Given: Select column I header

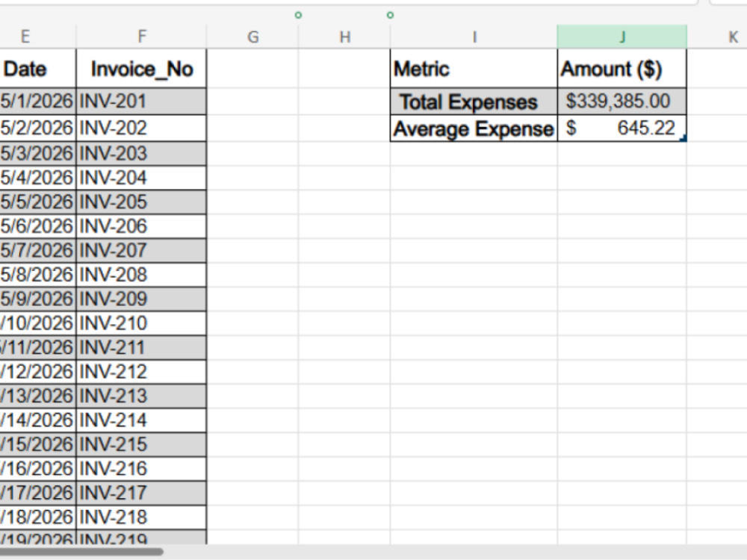Looking at the screenshot, I should point(474,37).
